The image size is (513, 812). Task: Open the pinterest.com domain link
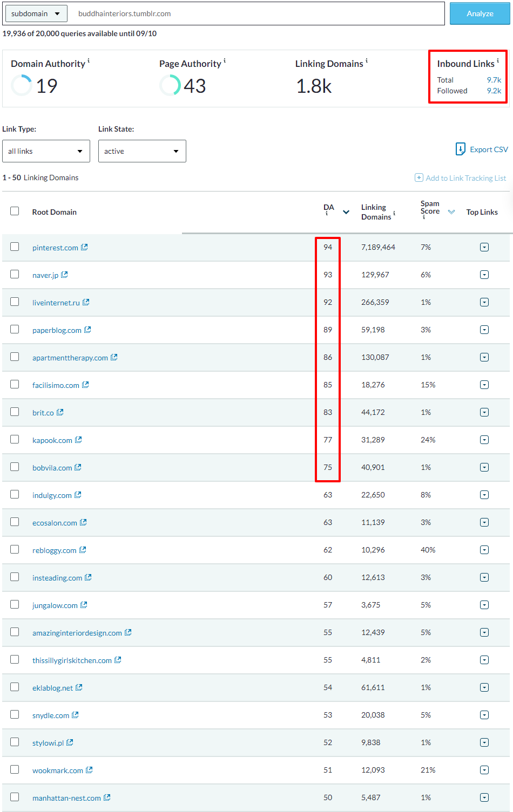pyautogui.click(x=55, y=248)
